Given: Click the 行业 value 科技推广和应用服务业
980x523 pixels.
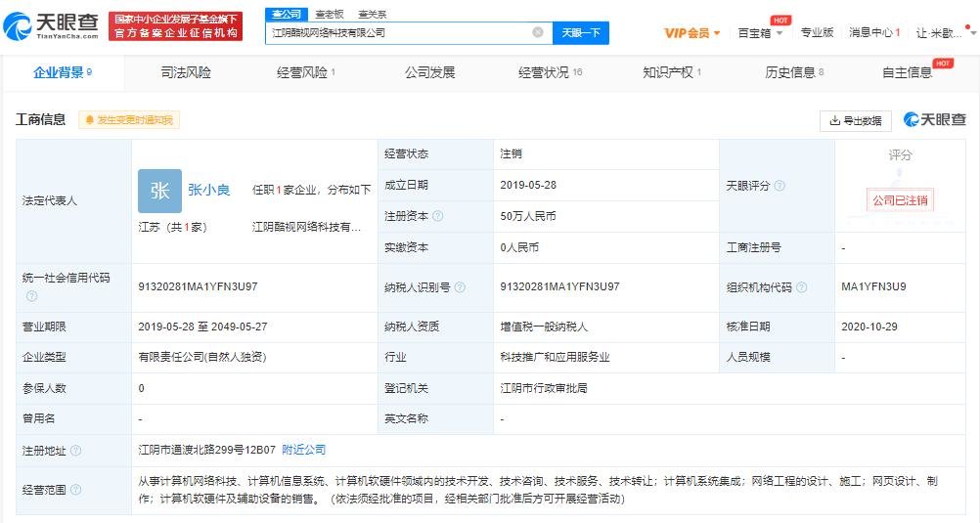Looking at the screenshot, I should pos(555,357).
